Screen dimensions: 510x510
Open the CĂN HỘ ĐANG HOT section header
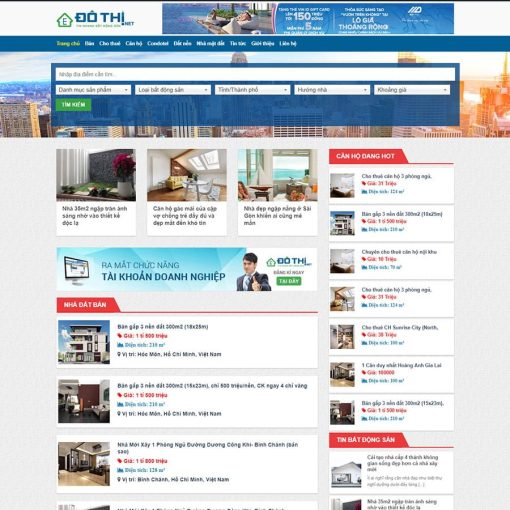click(x=365, y=156)
